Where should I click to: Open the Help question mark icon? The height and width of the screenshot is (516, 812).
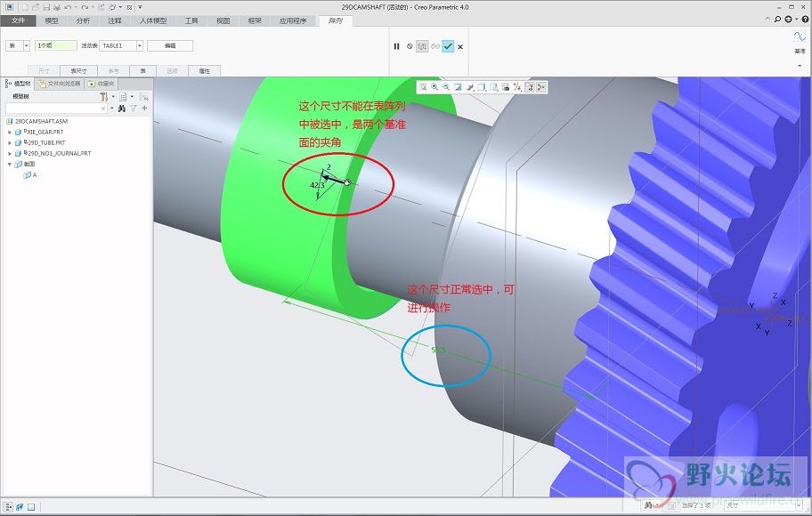pos(805,20)
